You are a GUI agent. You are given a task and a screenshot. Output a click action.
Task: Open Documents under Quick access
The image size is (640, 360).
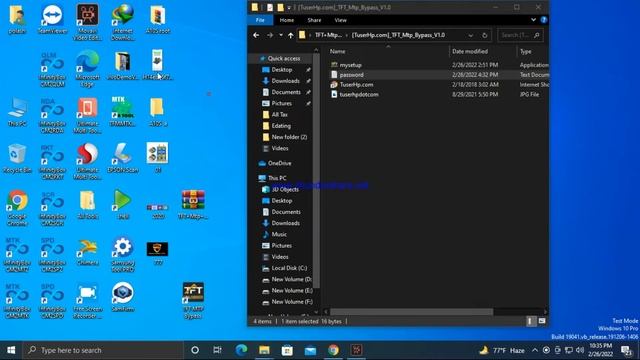[x=286, y=92]
